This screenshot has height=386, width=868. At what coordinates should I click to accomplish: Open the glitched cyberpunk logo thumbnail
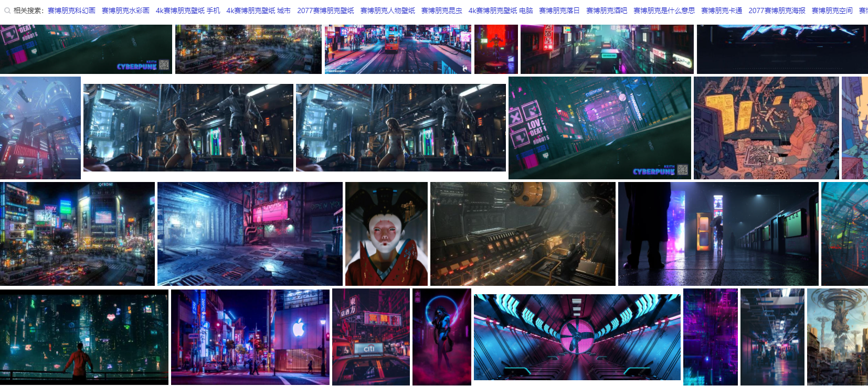(782, 49)
